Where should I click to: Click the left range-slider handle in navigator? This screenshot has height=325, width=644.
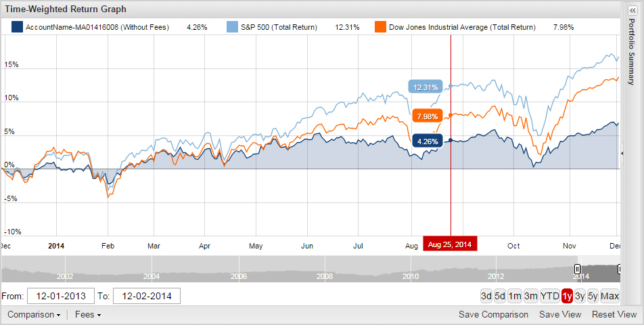tap(577, 269)
